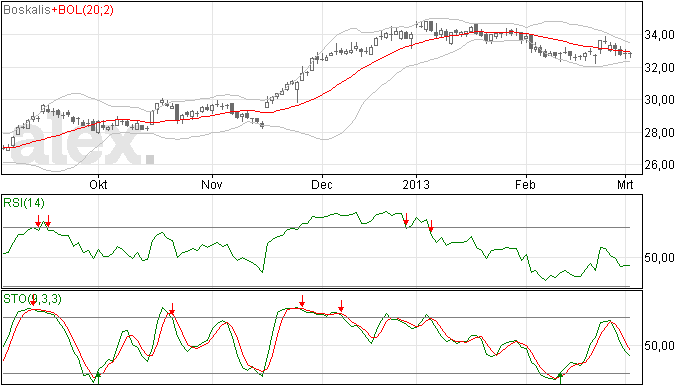Select the Feb date axis label
The image size is (690, 387).
coord(525,184)
